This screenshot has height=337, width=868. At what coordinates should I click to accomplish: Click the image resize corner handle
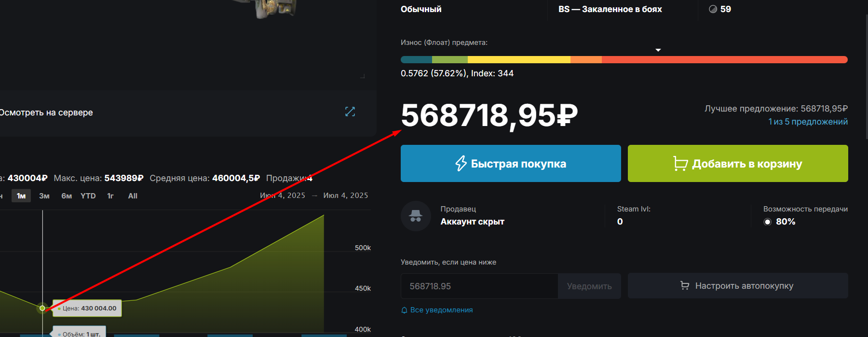coord(363,76)
